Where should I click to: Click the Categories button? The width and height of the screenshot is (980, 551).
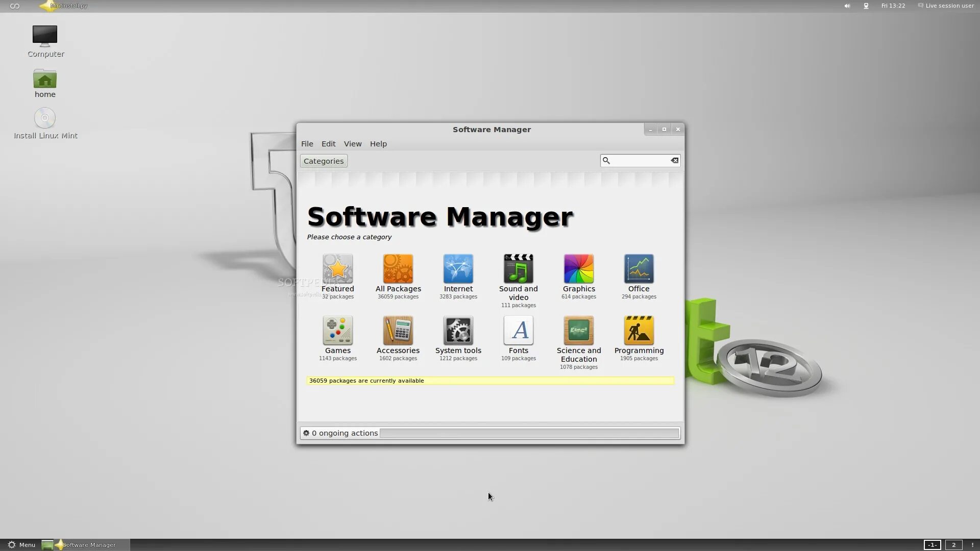coord(324,161)
